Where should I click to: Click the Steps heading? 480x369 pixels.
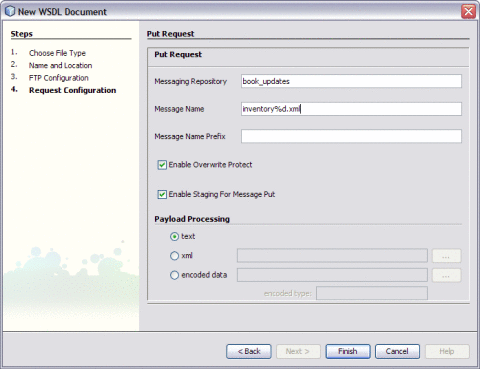(22, 34)
